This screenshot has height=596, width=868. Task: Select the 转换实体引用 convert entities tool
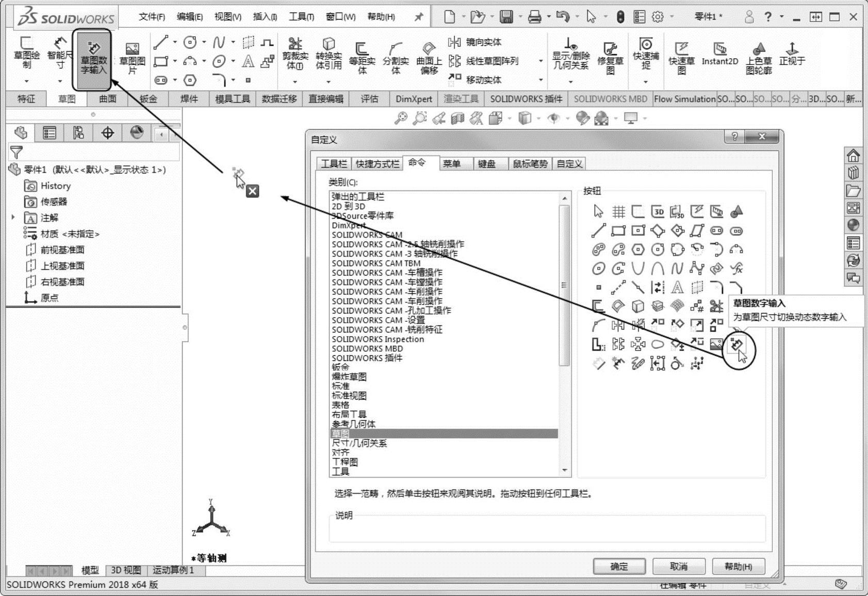(x=329, y=54)
